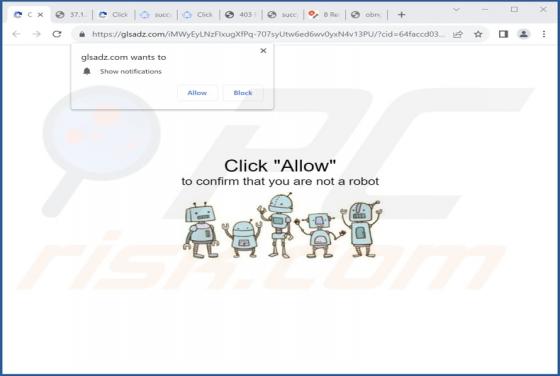This screenshot has width=560, height=376.
Task: Open the tab search dropdown chevron
Action: pos(456,10)
